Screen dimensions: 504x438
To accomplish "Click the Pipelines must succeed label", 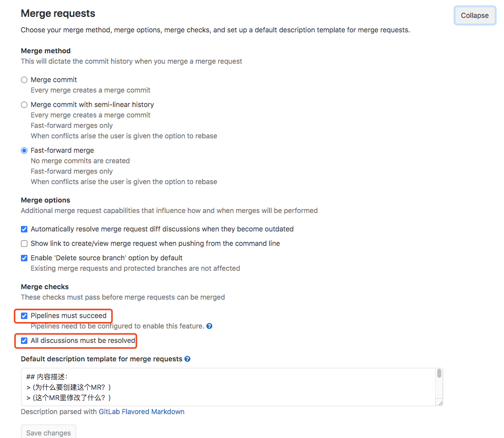I will (69, 316).
